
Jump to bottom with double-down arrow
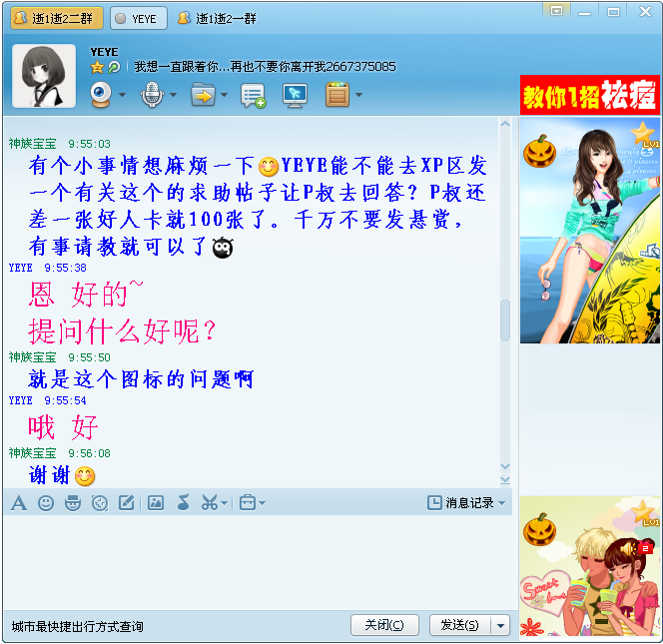tap(505, 480)
